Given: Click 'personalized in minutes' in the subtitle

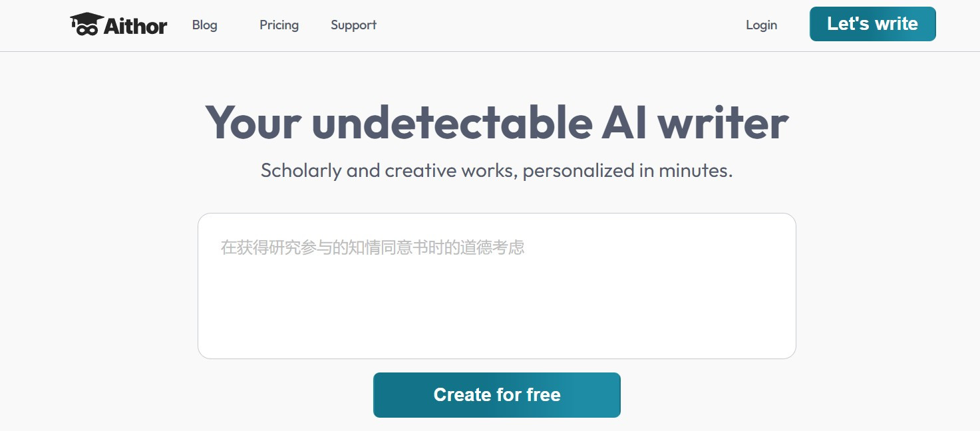Looking at the screenshot, I should 627,171.
